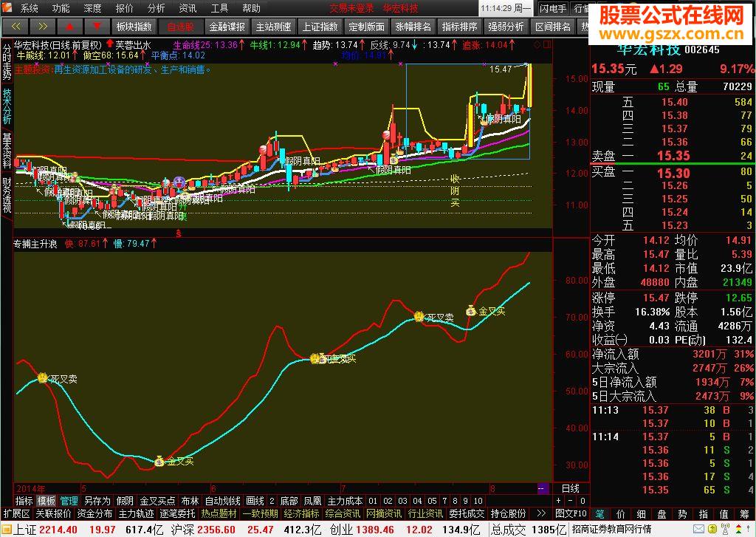The width and height of the screenshot is (756, 537).
Task: Click the 板块指数 toolbar button
Action: point(134,27)
